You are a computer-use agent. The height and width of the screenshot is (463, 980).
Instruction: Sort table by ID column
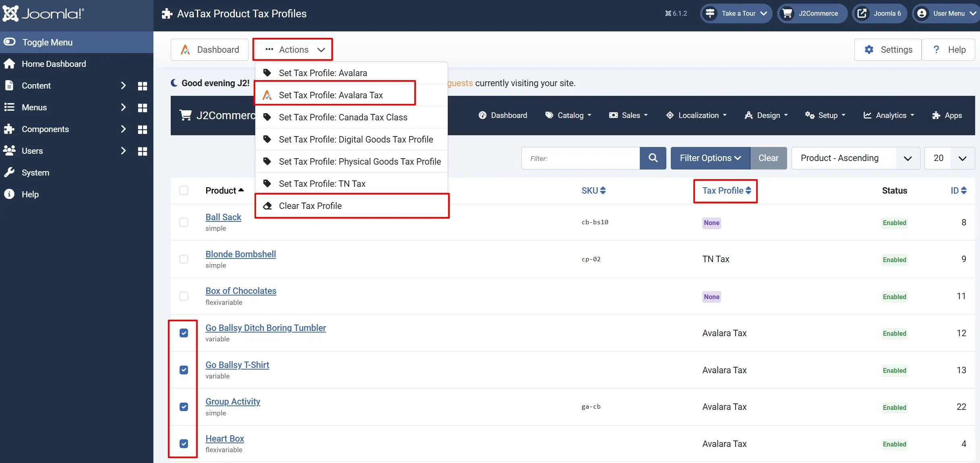point(959,190)
